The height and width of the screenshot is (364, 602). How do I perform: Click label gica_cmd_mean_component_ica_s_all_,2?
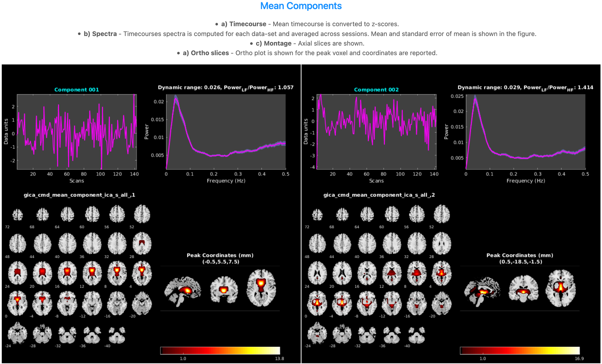tap(379, 195)
